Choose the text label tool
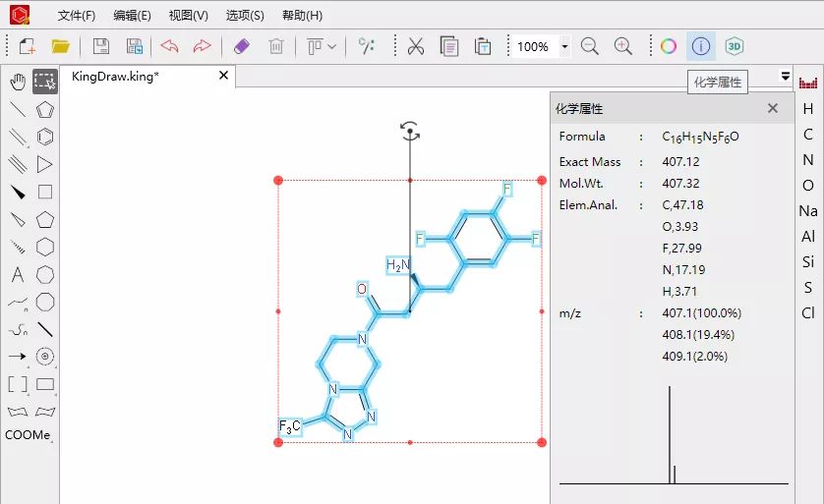 pos(17,275)
